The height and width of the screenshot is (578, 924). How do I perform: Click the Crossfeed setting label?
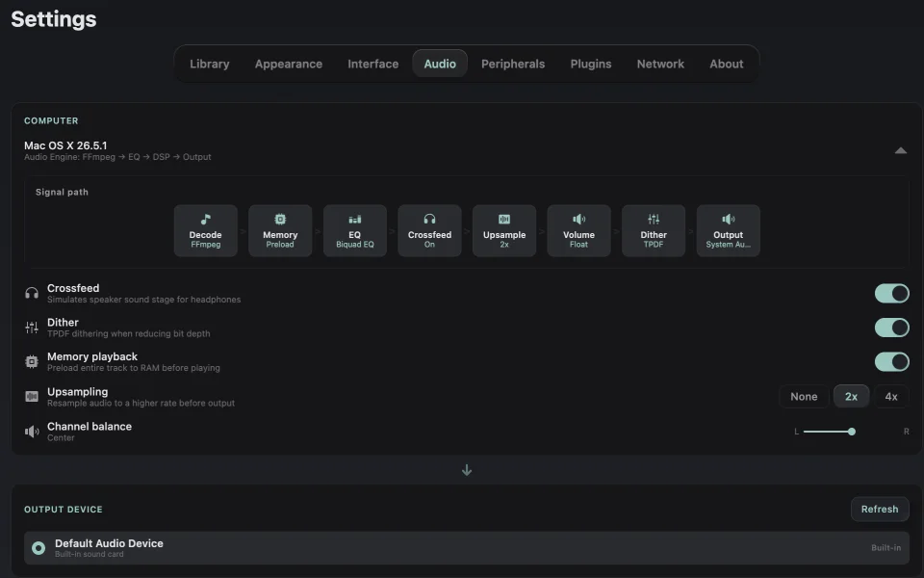[73, 288]
